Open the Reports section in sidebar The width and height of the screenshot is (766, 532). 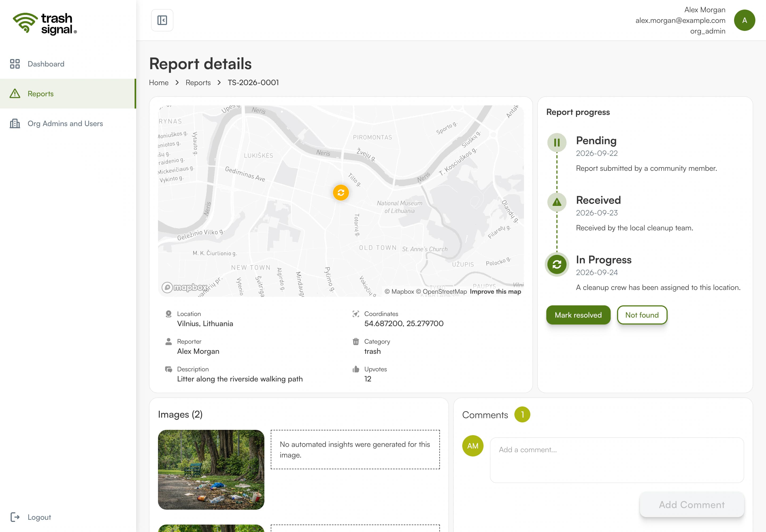(68, 94)
